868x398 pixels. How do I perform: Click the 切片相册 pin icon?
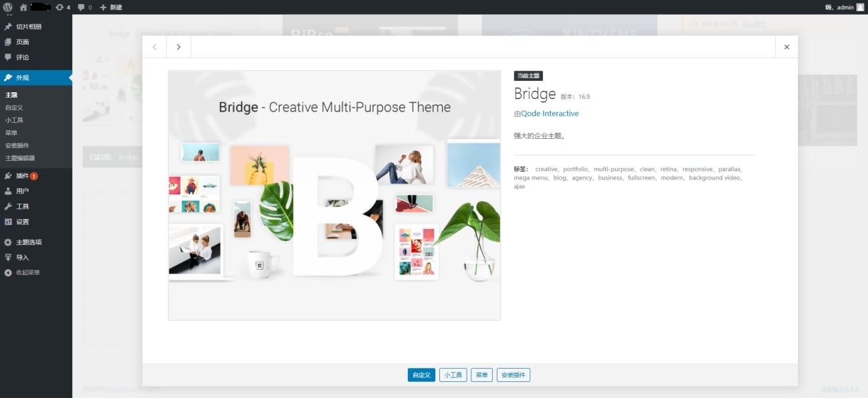(x=8, y=27)
